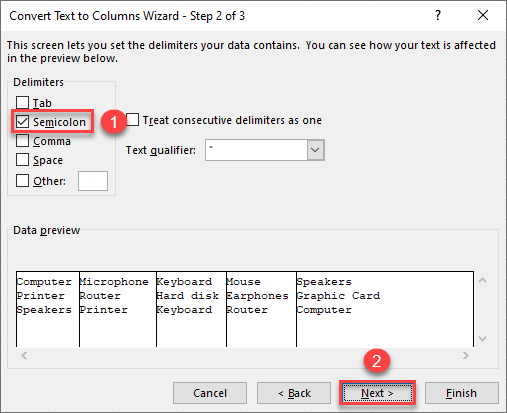Image resolution: width=507 pixels, height=413 pixels.
Task: Cancel the wizard
Action: tap(210, 393)
